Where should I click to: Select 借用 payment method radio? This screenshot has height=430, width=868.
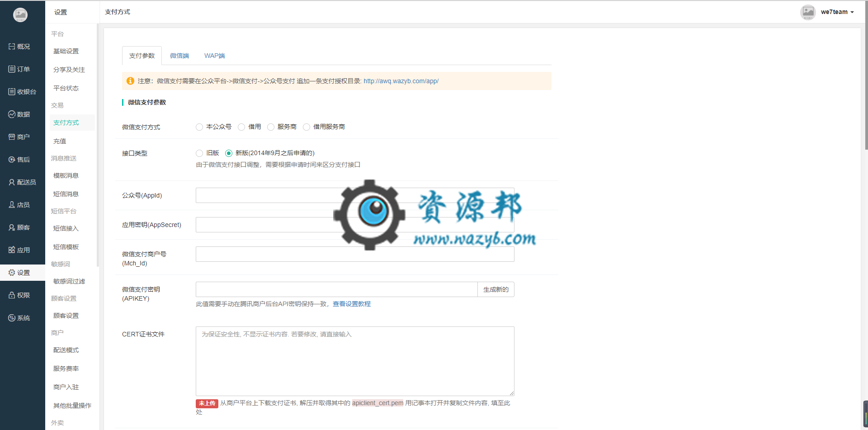tap(241, 127)
